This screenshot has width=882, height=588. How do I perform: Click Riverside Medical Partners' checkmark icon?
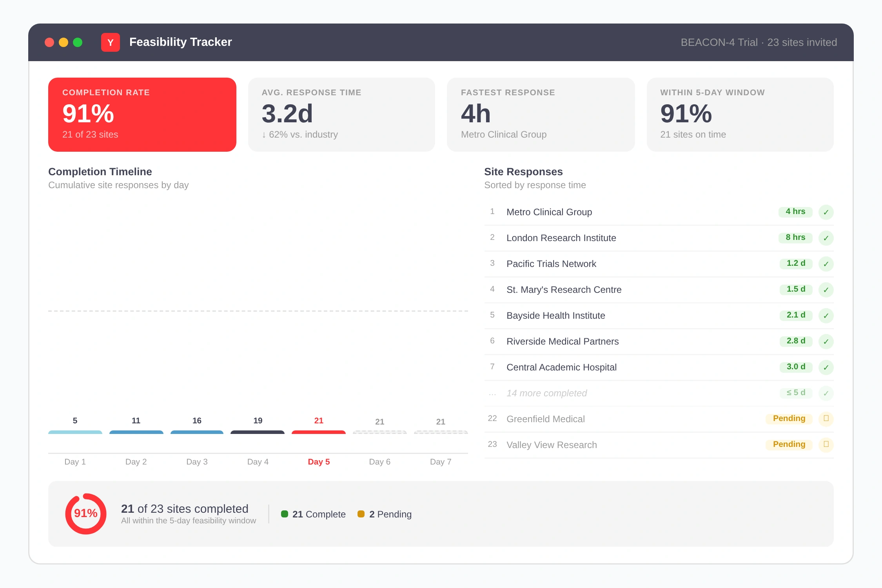(826, 341)
